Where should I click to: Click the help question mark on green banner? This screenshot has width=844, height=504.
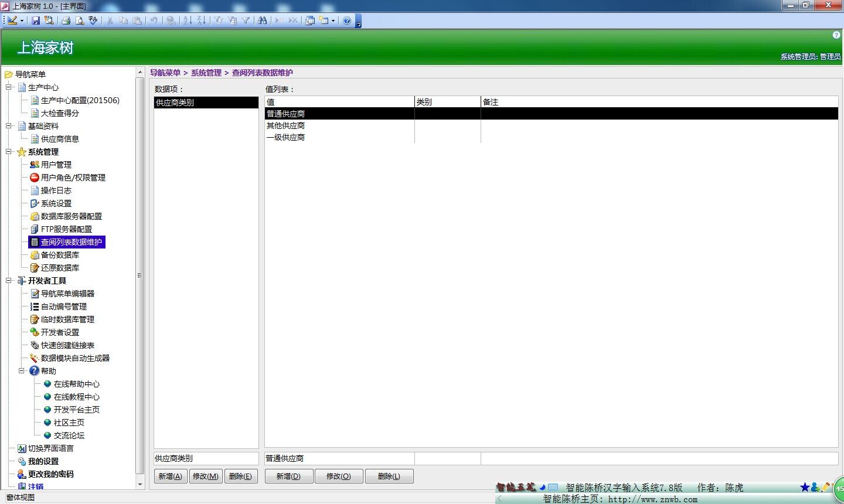click(836, 35)
